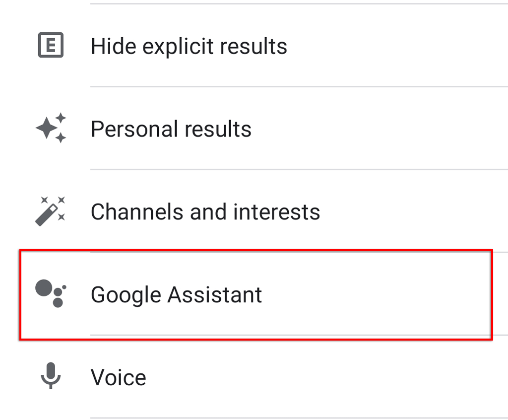This screenshot has width=508, height=420.
Task: Select the 'Voice' text label
Action: click(x=119, y=377)
